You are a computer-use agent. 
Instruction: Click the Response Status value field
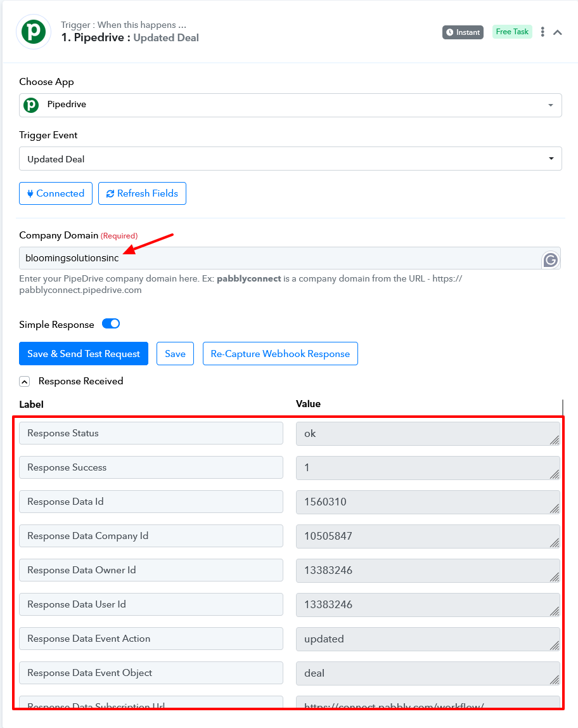tap(428, 434)
